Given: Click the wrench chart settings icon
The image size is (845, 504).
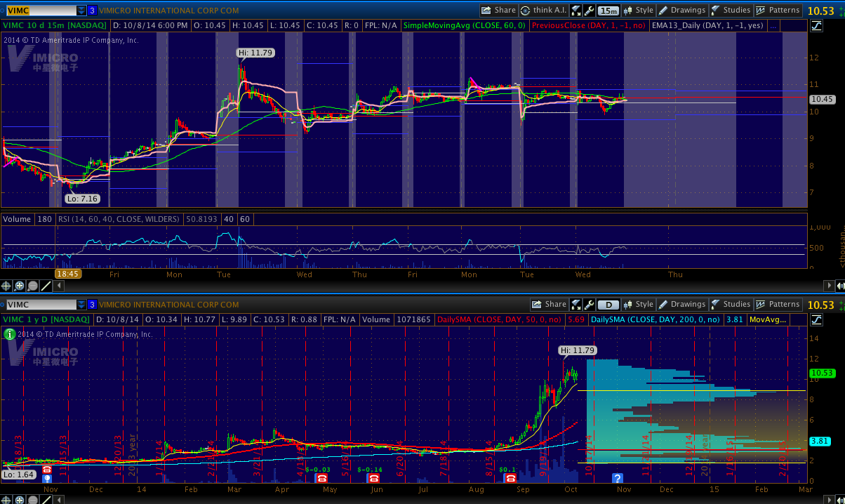Looking at the screenshot, I should pos(590,11).
